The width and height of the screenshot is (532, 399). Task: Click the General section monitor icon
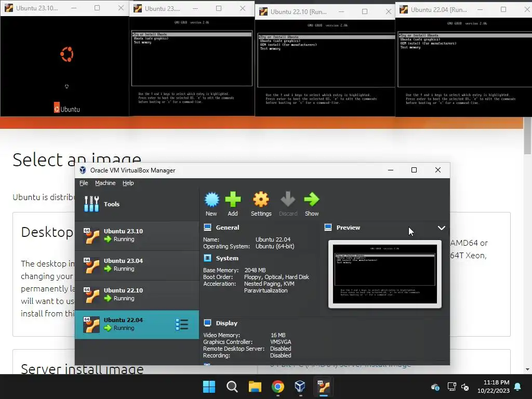208,228
